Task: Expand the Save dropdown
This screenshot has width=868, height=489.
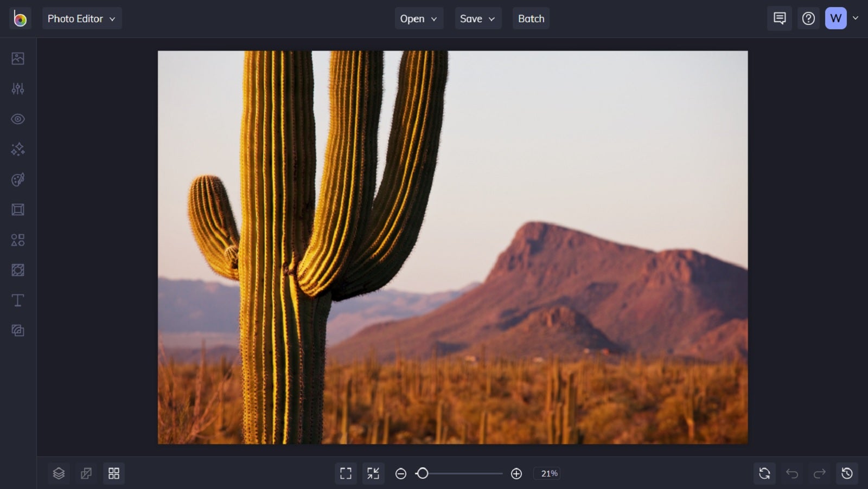Action: tap(477, 18)
